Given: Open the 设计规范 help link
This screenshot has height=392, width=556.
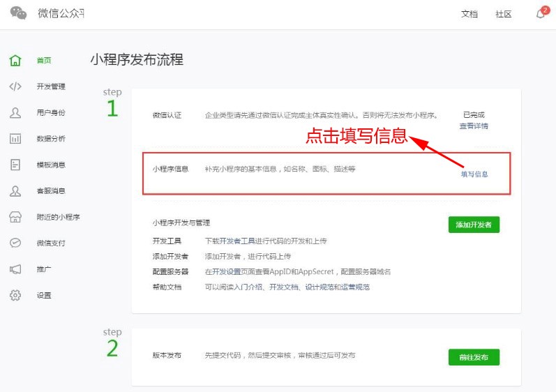Looking at the screenshot, I should 320,287.
